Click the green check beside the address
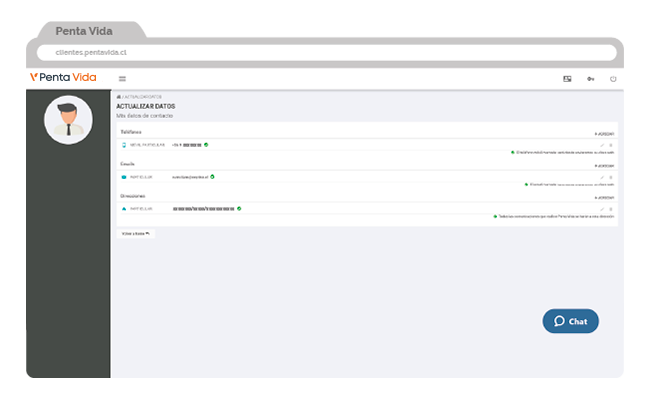This screenshot has width=650, height=400. 239,208
